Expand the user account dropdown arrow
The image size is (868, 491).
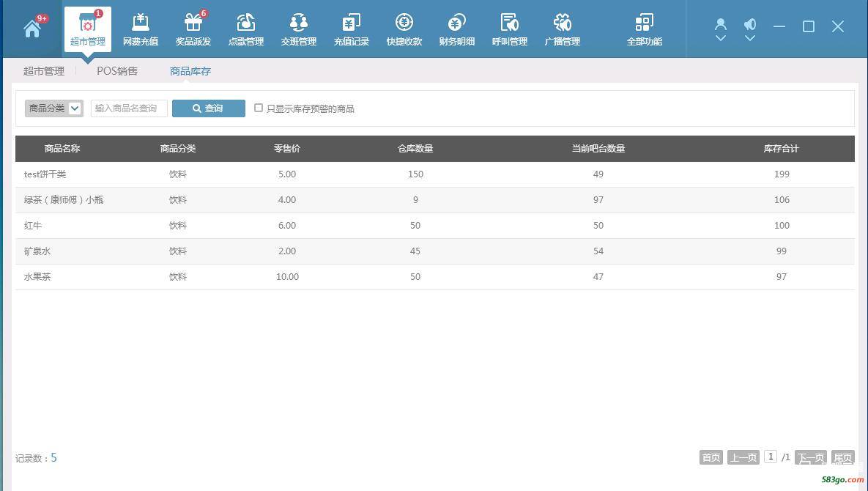(721, 38)
